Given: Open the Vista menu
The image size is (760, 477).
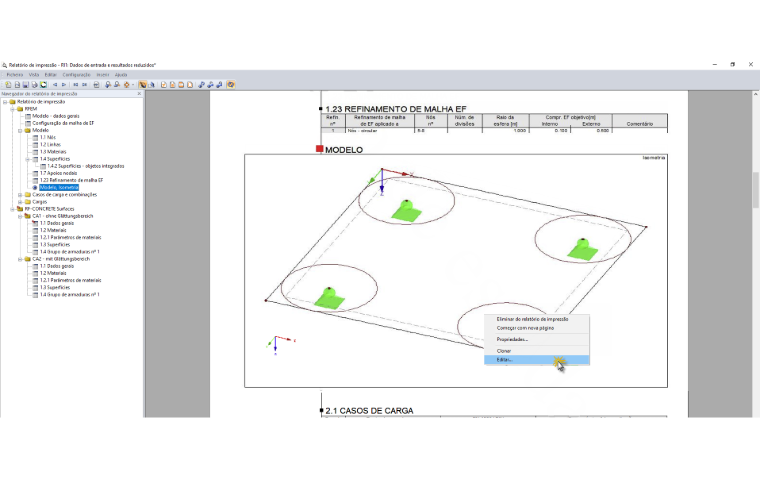Looking at the screenshot, I should 33,75.
